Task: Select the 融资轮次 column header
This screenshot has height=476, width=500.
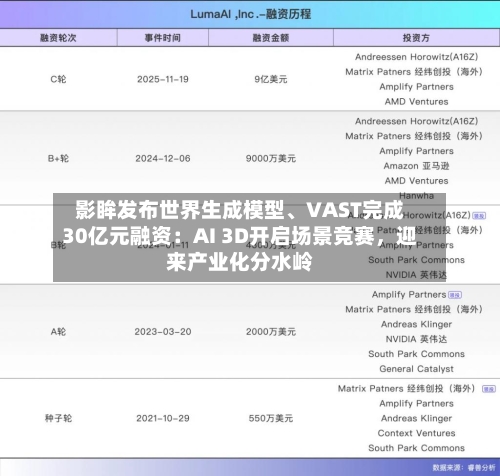Action: coord(58,38)
